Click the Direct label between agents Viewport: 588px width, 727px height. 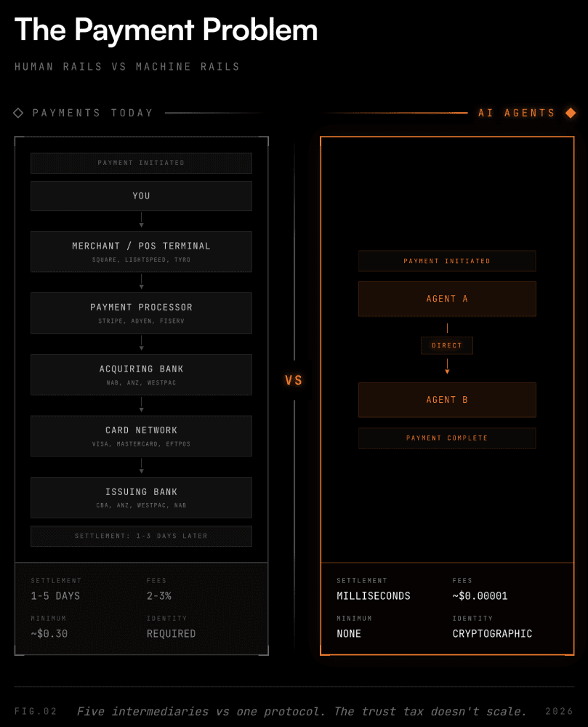click(x=447, y=345)
